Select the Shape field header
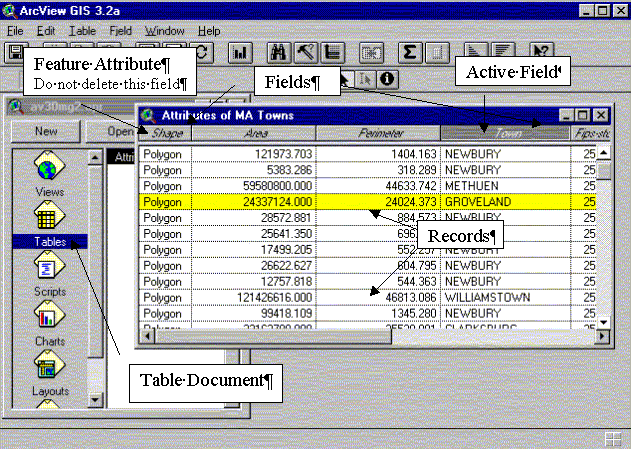 pyautogui.click(x=165, y=133)
